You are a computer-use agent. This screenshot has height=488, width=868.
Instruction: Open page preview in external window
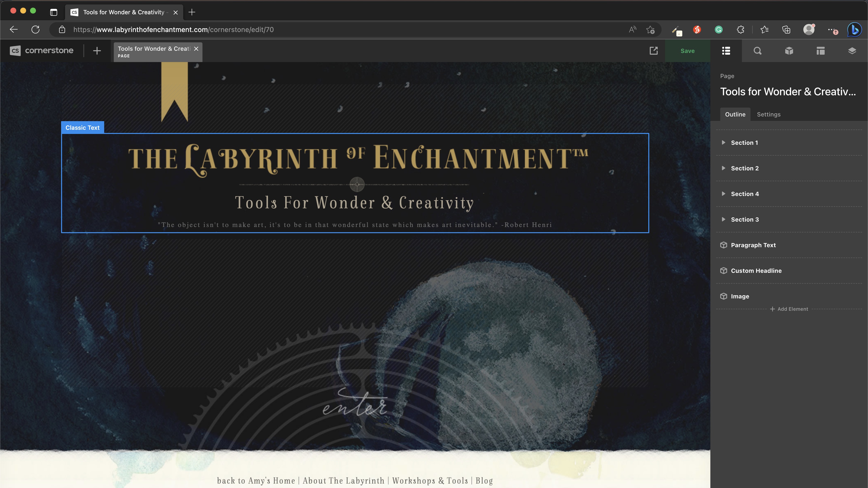click(x=653, y=50)
